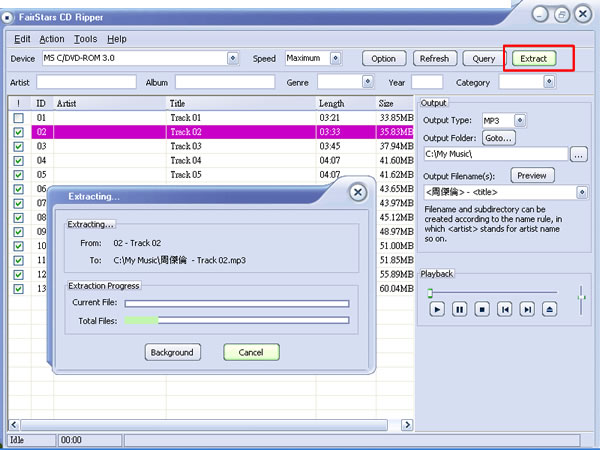The height and width of the screenshot is (450, 600).
Task: Click the Background button
Action: click(173, 352)
